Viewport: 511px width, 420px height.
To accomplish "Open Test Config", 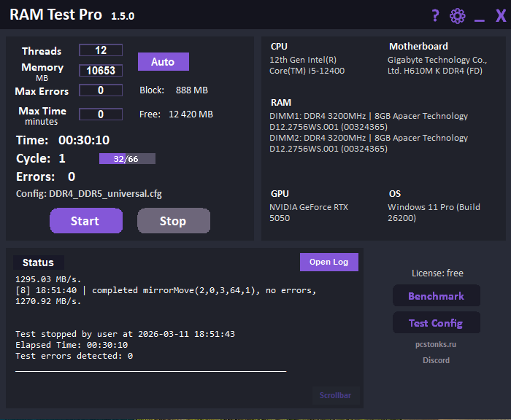I will (x=436, y=323).
